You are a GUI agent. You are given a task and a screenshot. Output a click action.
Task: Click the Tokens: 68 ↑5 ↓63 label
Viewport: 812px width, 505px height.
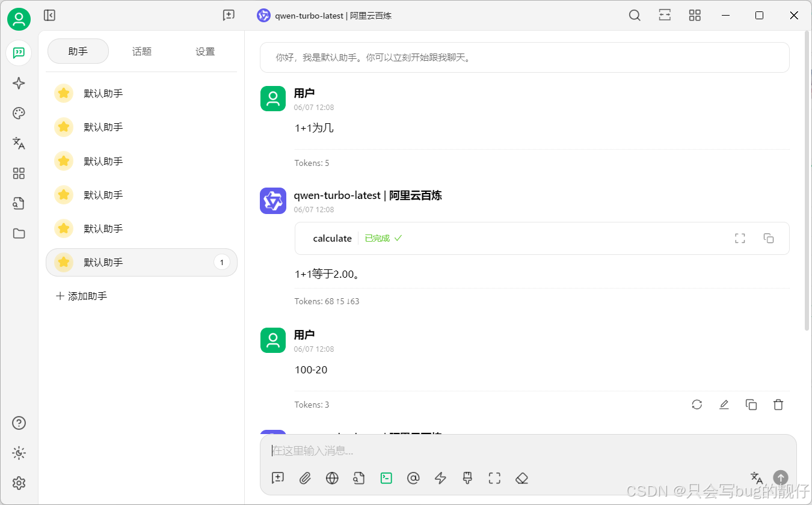(x=327, y=301)
